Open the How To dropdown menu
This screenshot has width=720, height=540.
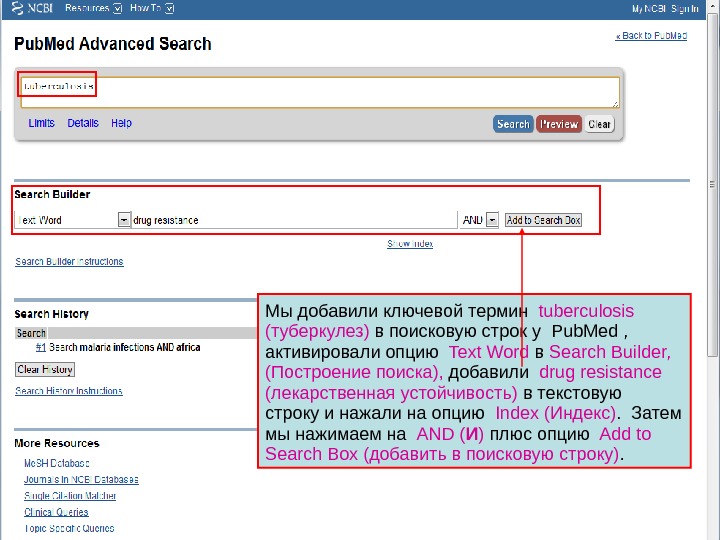coord(152,8)
